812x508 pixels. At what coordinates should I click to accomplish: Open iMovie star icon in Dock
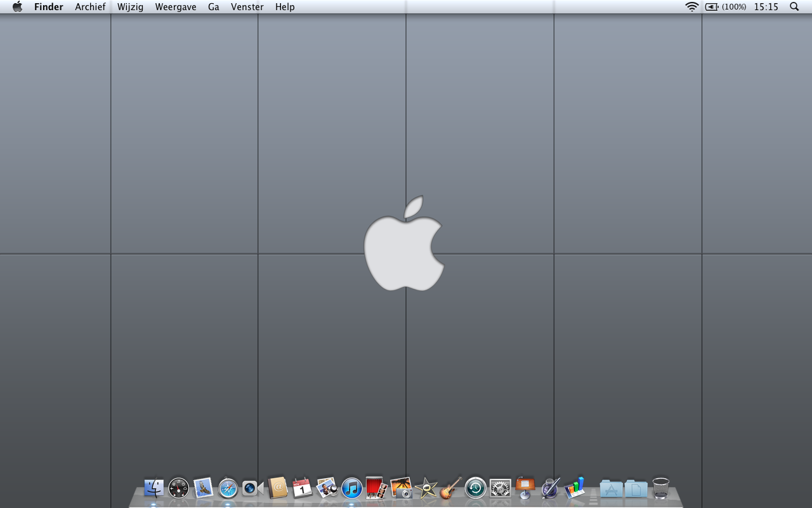[426, 488]
